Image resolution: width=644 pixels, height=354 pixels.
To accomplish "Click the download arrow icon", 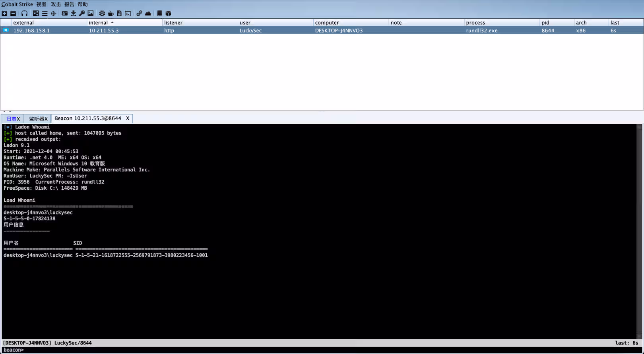I will pos(73,14).
